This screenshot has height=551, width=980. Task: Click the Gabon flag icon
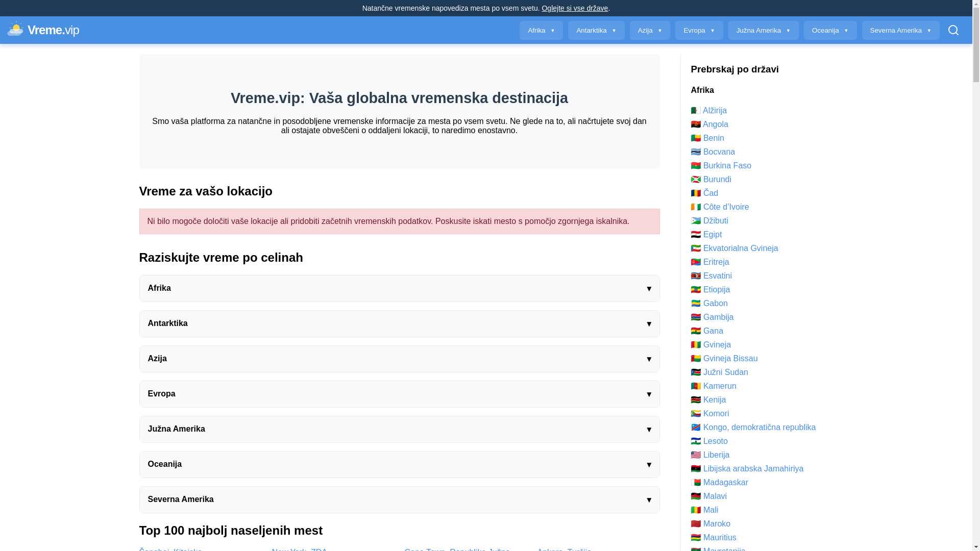tap(696, 304)
